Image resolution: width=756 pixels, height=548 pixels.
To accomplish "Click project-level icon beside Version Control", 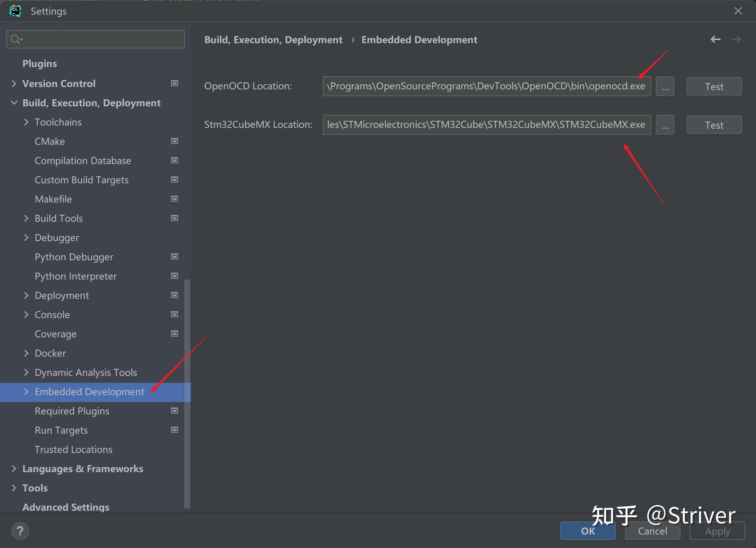I will tap(175, 83).
